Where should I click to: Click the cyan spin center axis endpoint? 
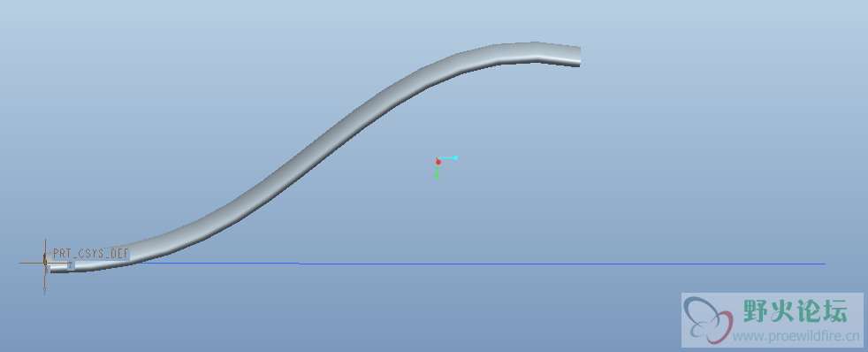455,157
